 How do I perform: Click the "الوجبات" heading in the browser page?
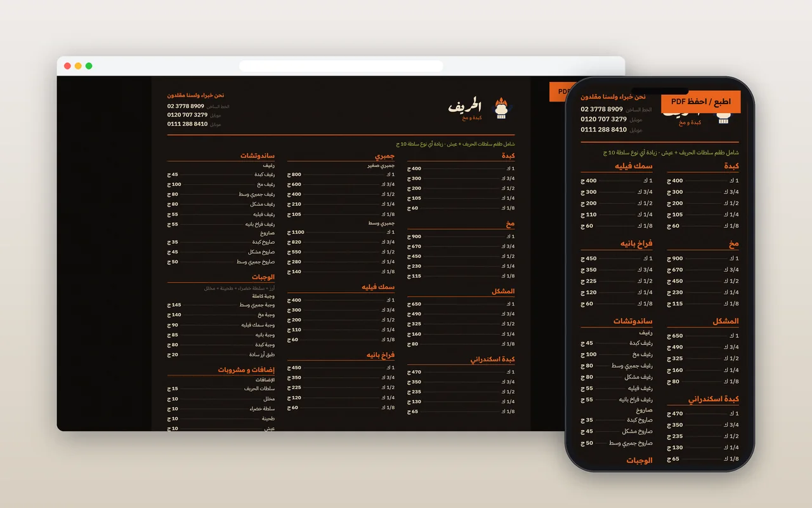[263, 277]
